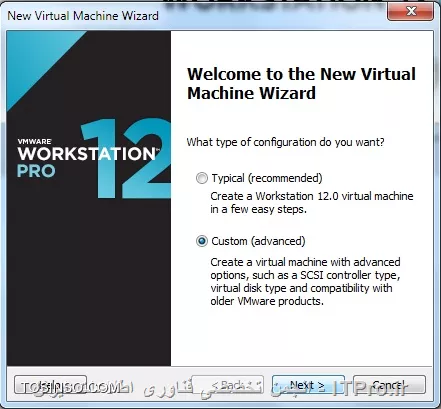Click the PRO text in the banner

coord(36,171)
